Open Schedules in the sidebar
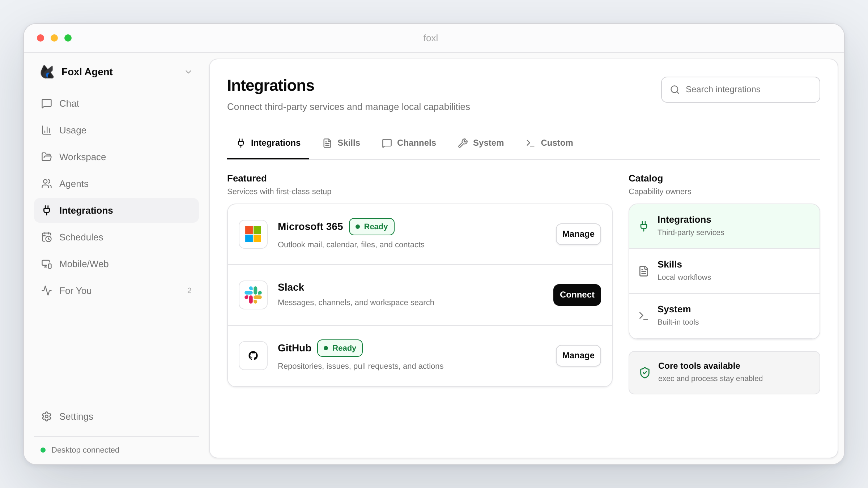 pos(116,237)
